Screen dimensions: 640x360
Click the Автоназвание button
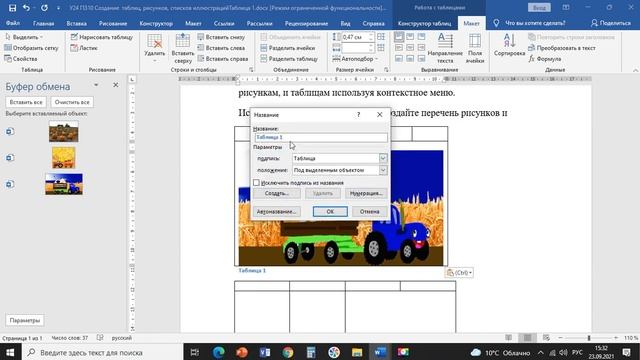tap(277, 211)
